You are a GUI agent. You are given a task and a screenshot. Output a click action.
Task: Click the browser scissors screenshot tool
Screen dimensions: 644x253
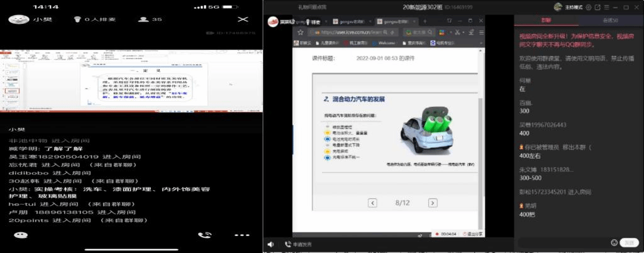click(x=457, y=32)
